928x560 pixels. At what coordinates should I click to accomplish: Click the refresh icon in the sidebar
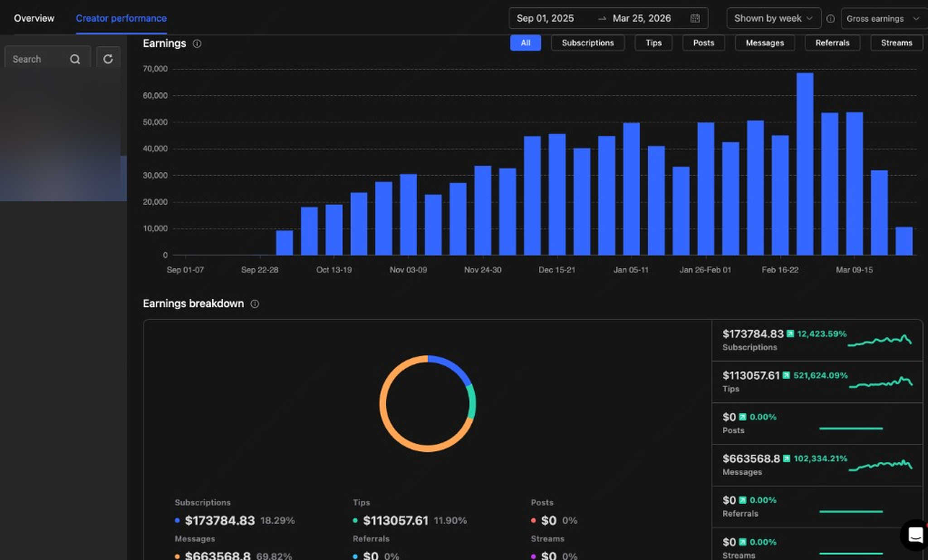pyautogui.click(x=108, y=58)
